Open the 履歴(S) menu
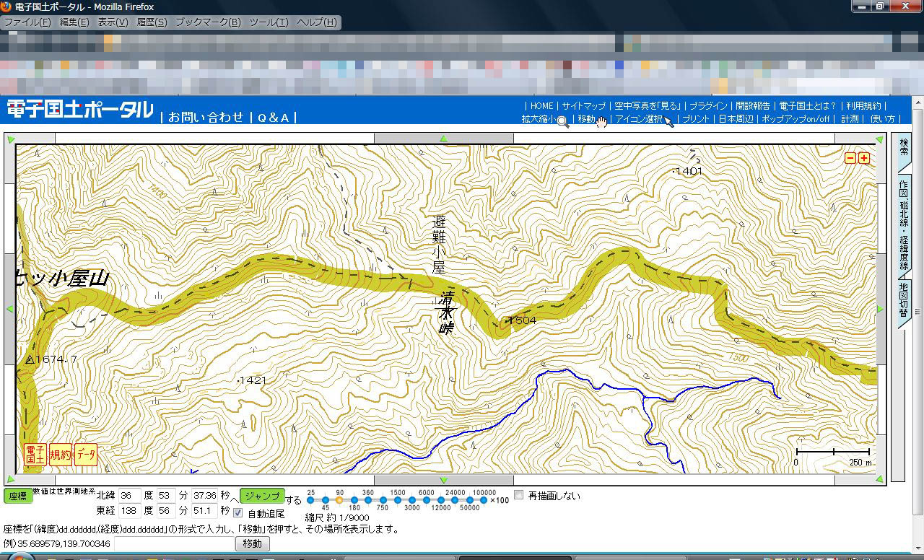The width and height of the screenshot is (924, 560). click(152, 22)
